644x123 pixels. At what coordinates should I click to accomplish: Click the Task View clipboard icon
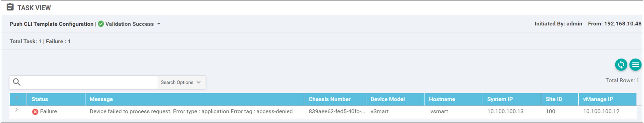point(10,7)
